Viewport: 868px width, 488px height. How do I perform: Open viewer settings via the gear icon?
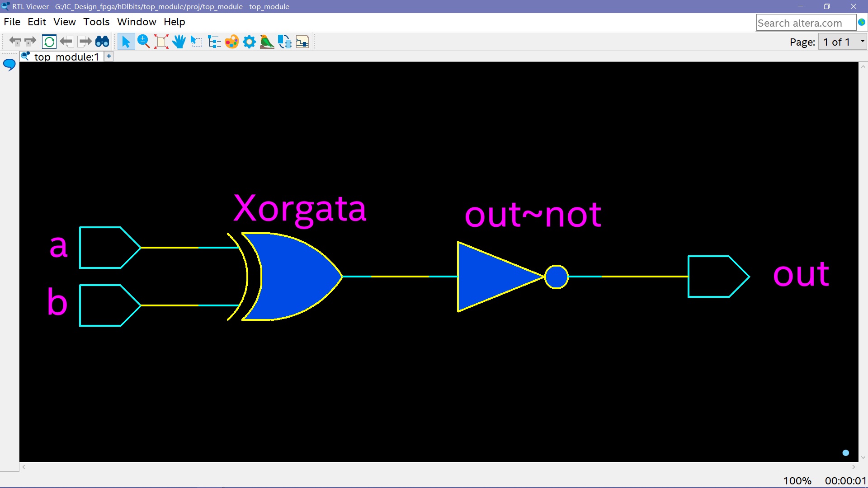click(249, 42)
